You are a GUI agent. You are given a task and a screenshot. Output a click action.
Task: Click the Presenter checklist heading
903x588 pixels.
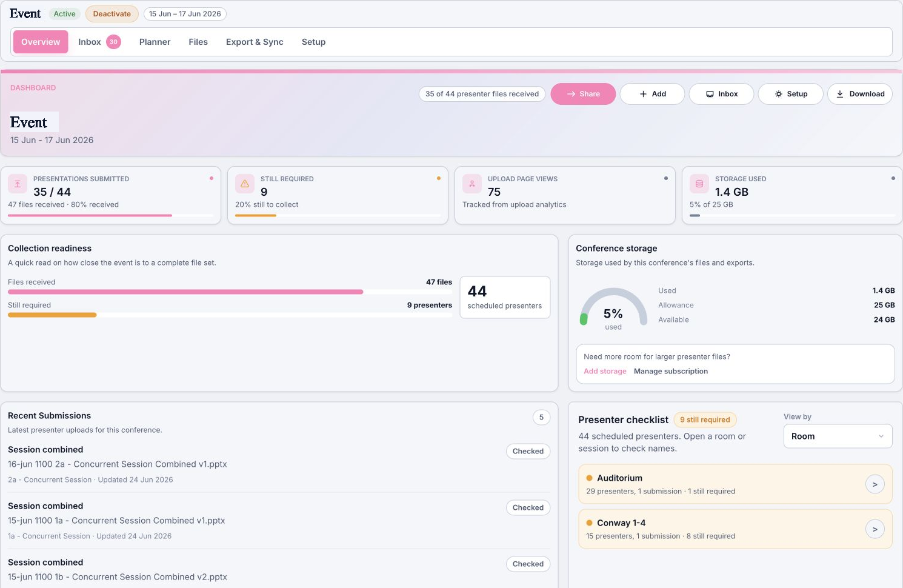(x=623, y=420)
